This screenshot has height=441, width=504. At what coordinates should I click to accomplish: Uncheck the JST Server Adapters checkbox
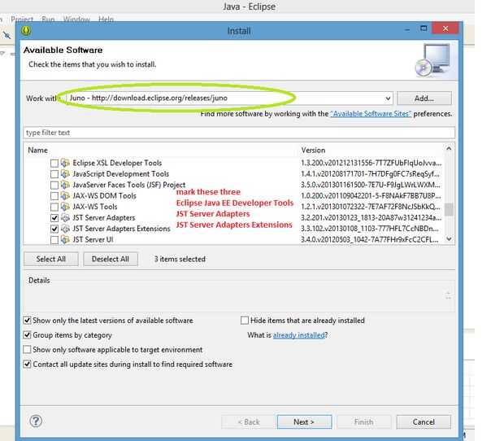[x=54, y=218]
